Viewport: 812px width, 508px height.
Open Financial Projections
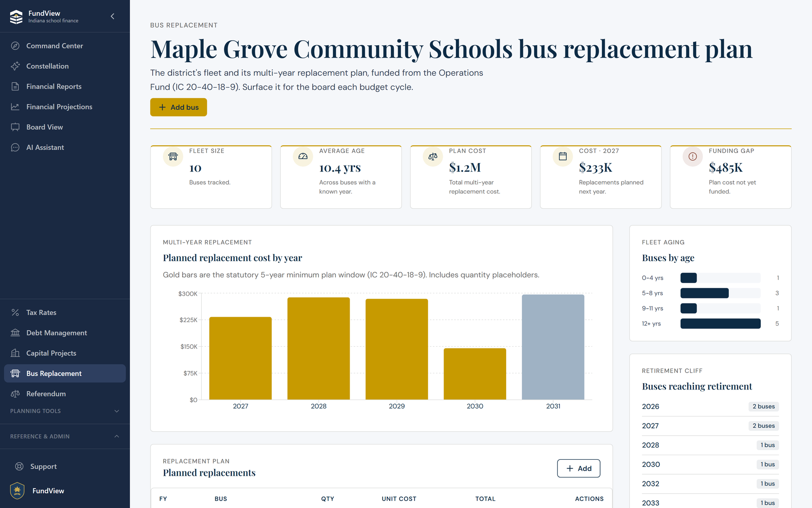65,107
